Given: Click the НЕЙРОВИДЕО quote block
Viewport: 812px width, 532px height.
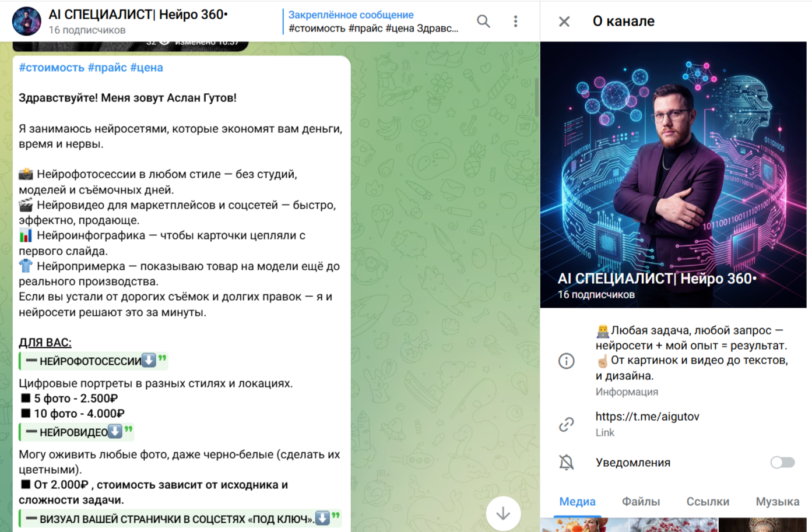Looking at the screenshot, I should coord(76,432).
